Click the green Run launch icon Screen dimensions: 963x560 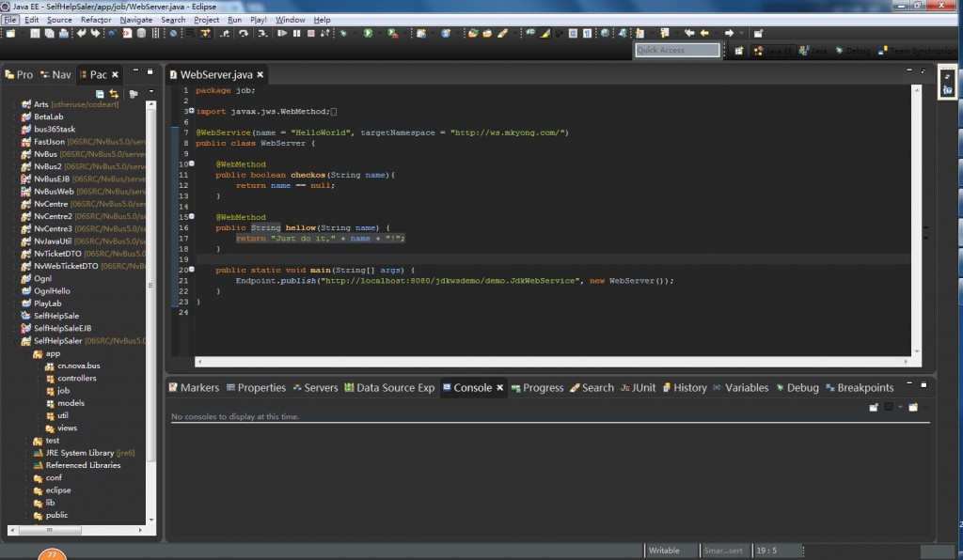tap(368, 33)
